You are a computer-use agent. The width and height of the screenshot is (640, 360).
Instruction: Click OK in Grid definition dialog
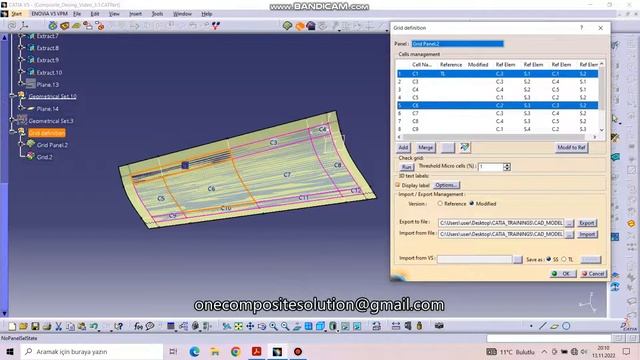563,273
